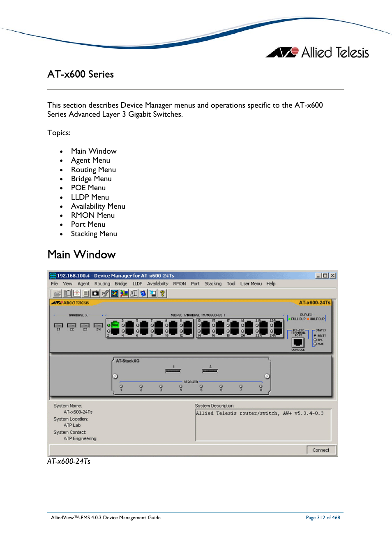Open the LLDP menu
392x555 pixels.
click(137, 284)
